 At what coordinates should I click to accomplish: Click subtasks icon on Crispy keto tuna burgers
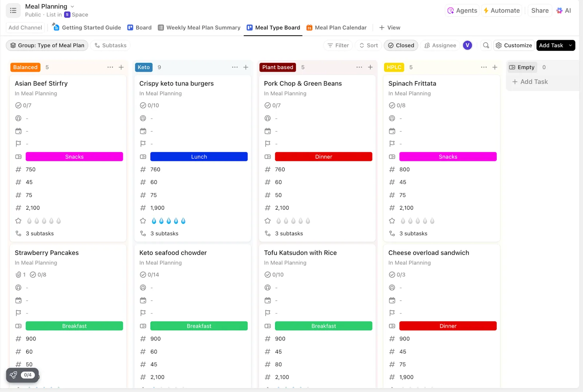(x=143, y=234)
